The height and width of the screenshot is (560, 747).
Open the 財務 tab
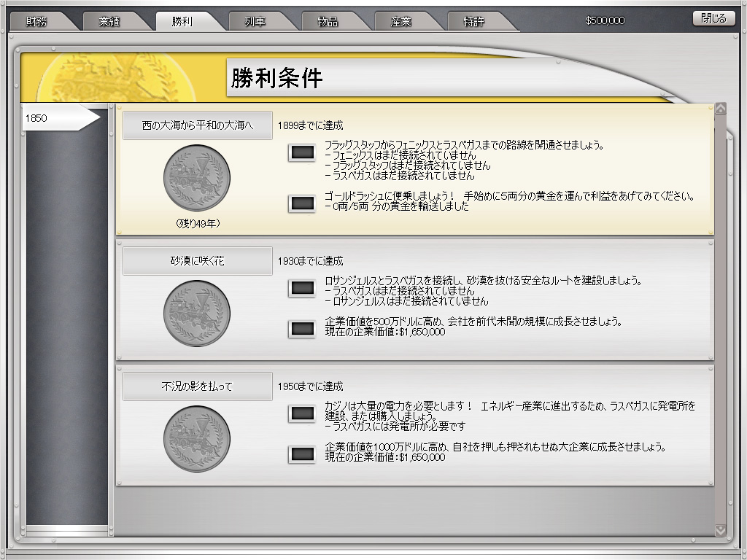click(41, 21)
